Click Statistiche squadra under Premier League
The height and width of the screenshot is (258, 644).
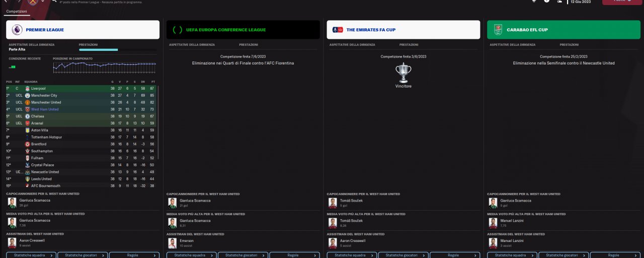tap(31, 255)
